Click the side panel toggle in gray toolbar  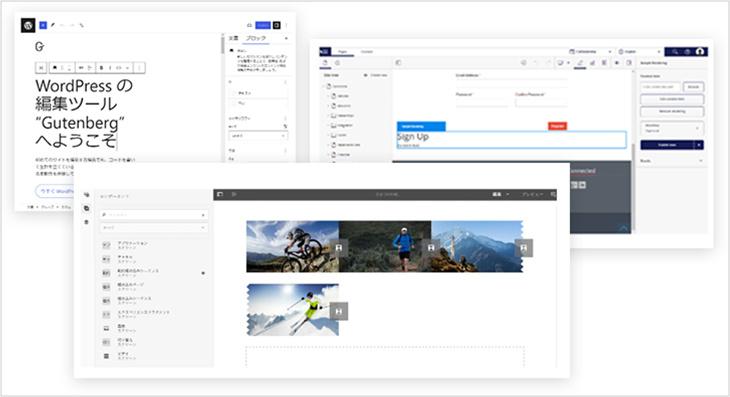[x=220, y=194]
